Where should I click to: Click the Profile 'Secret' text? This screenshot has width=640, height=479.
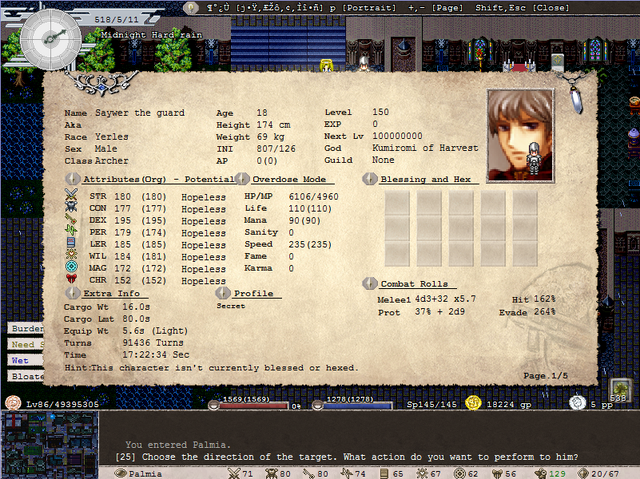pos(231,306)
